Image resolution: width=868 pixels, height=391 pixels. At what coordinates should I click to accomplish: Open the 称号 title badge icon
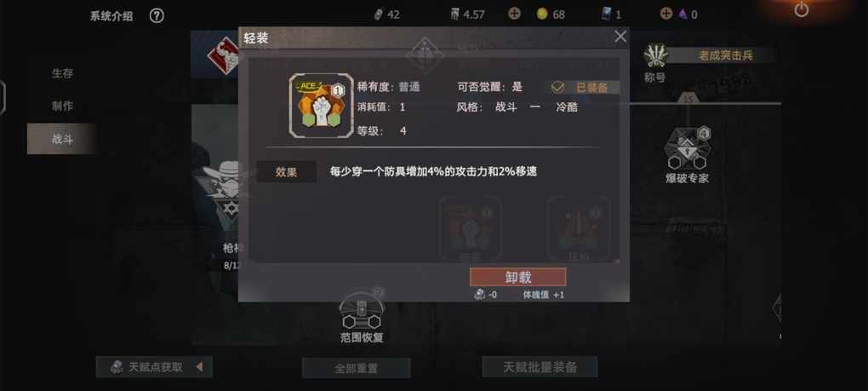(x=656, y=55)
